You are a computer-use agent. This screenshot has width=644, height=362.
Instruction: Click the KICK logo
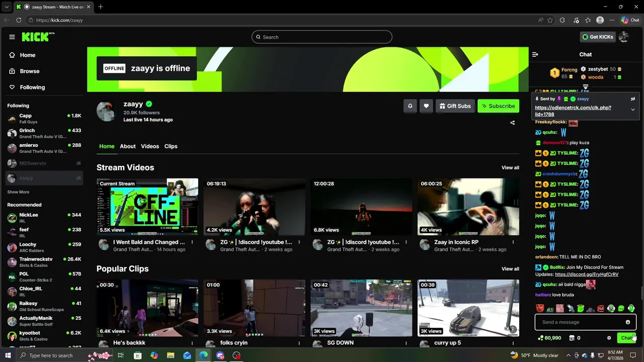tap(38, 37)
